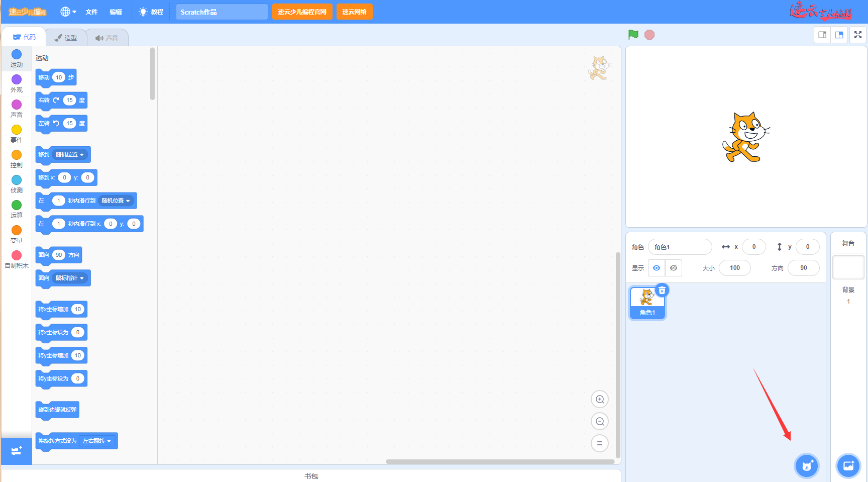Hide the sprite with crossed-eye icon
This screenshot has height=482, width=868.
pos(674,268)
